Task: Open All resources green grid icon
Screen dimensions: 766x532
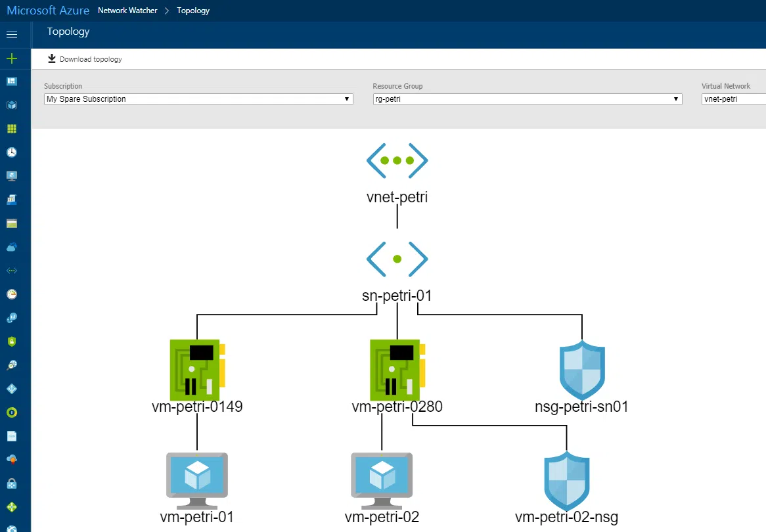Action: pyautogui.click(x=12, y=129)
